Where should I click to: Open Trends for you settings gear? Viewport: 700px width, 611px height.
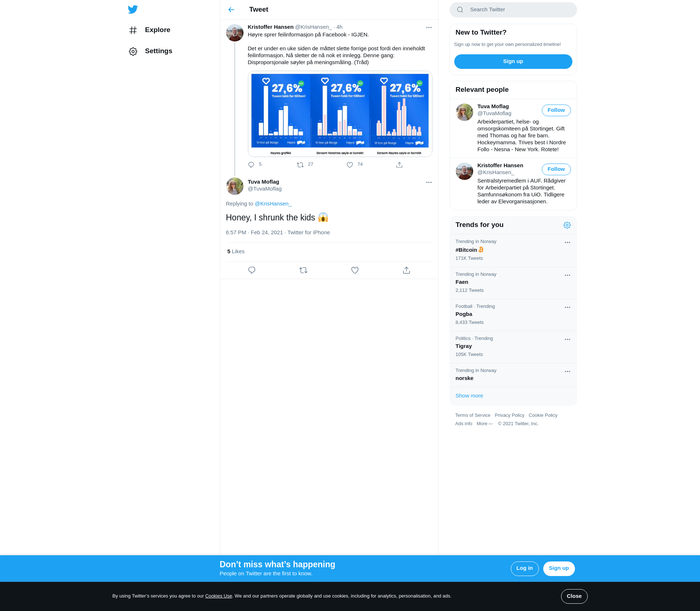coord(567,225)
